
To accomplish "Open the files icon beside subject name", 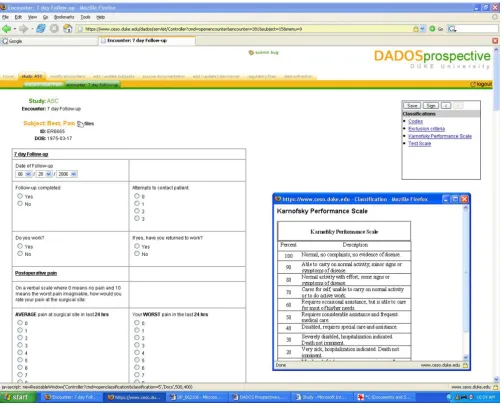I will (x=80, y=124).
